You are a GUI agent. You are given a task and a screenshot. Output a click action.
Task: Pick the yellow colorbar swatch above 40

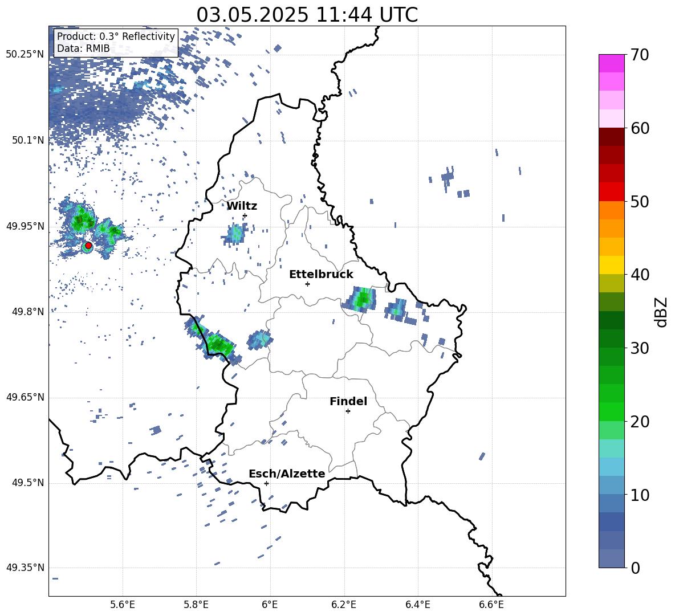[x=611, y=265]
